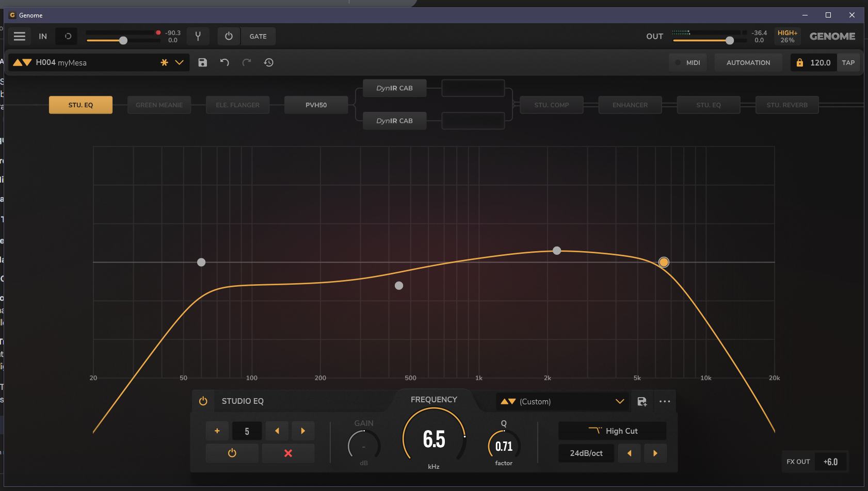The width and height of the screenshot is (868, 491).
Task: Open the High Cut filter type selector
Action: coord(612,431)
